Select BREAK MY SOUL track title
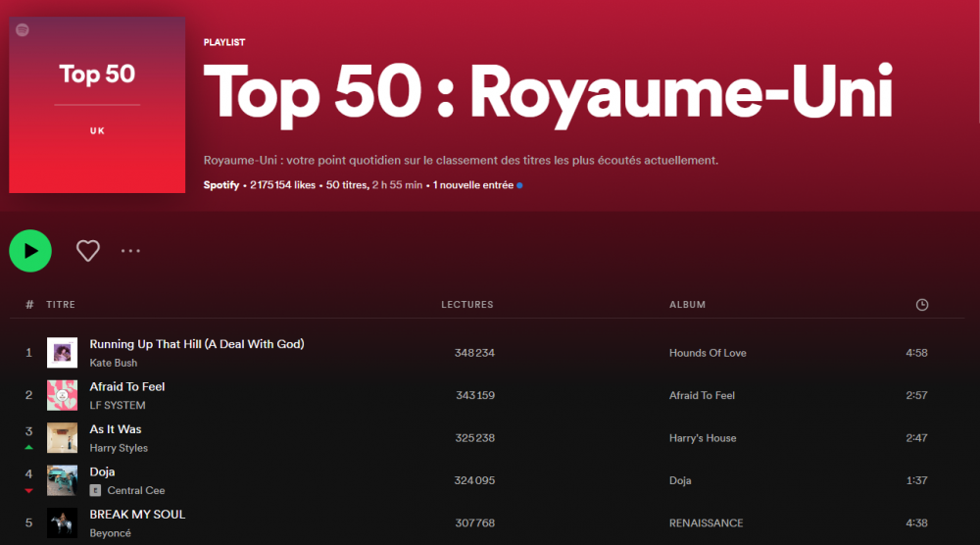980x545 pixels. [x=137, y=514]
